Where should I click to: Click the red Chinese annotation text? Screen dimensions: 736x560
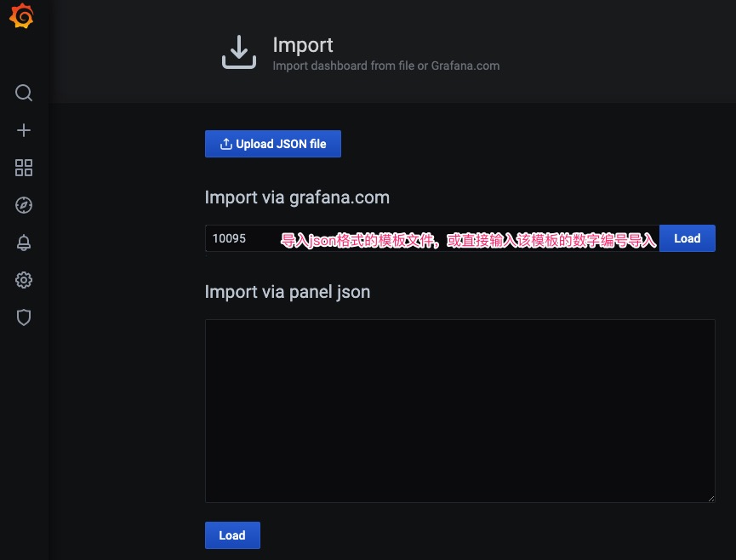pos(469,242)
